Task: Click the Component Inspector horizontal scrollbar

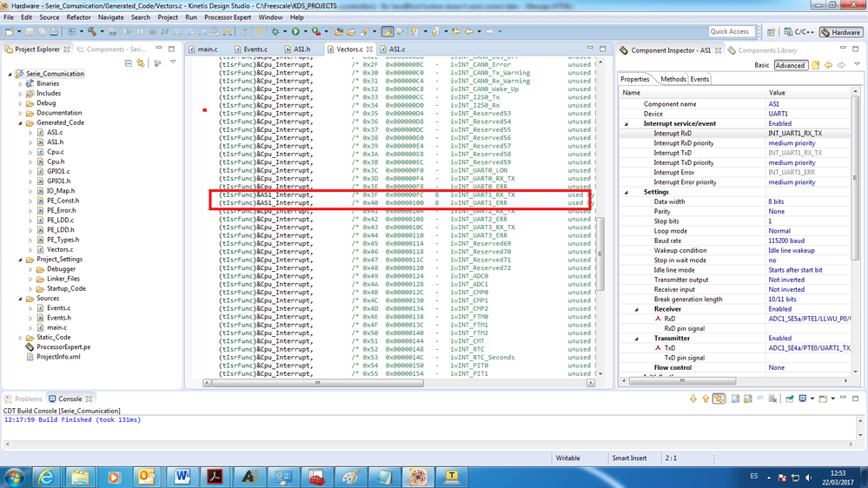Action: [682, 381]
